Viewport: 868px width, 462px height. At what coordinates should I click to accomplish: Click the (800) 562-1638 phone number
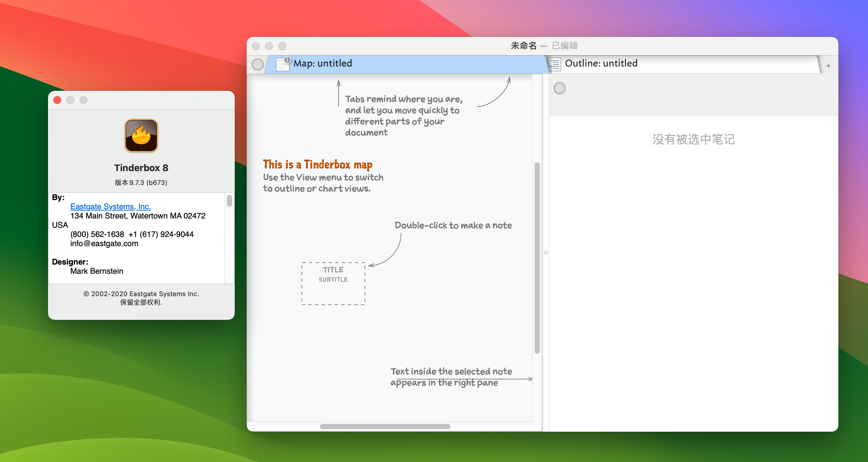coord(97,234)
